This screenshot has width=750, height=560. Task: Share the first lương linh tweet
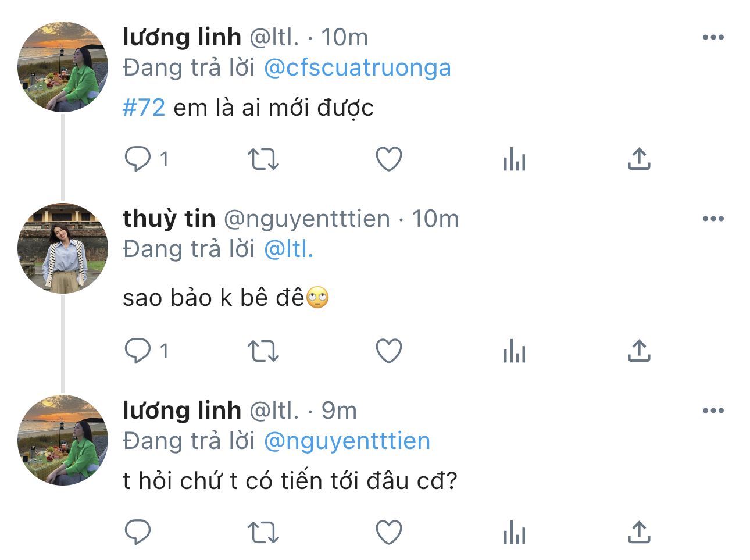pos(639,159)
